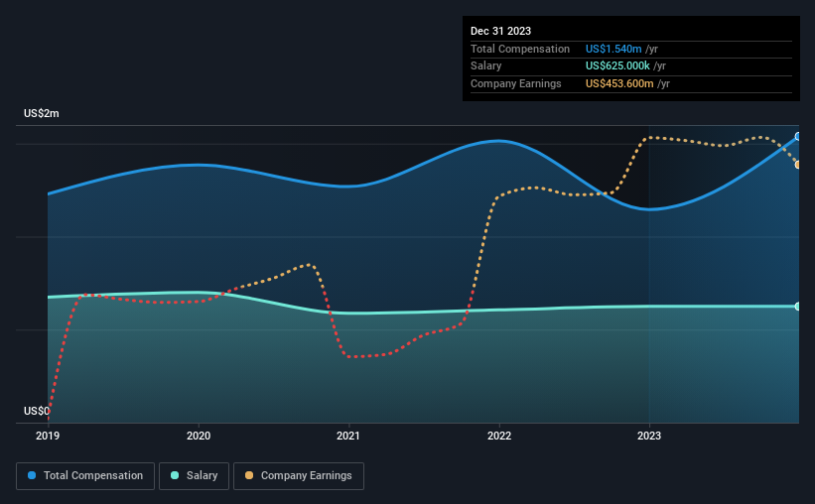Select the orange Company Earnings endpoint marker
The height and width of the screenshot is (504, 815).
(798, 165)
